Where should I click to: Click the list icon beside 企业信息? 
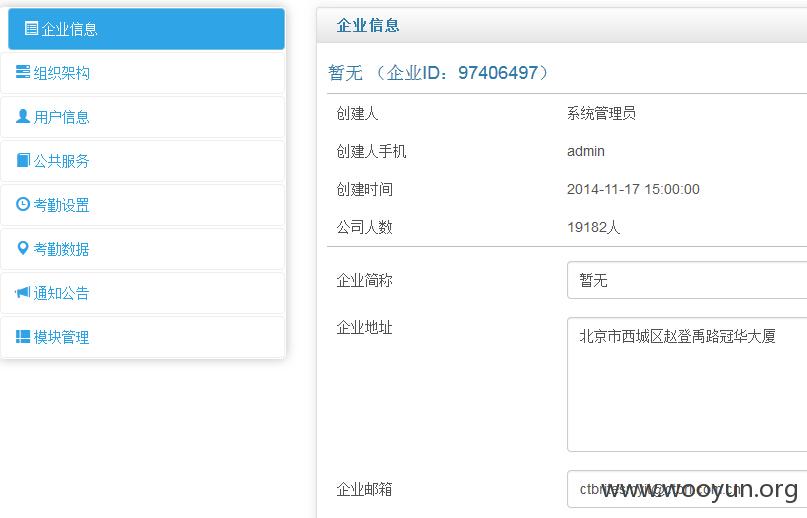pyautogui.click(x=31, y=28)
